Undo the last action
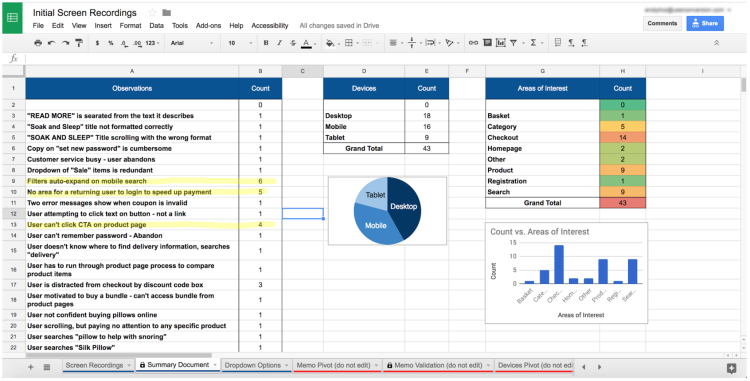Screen dimensions: 750x381 pyautogui.click(x=51, y=43)
